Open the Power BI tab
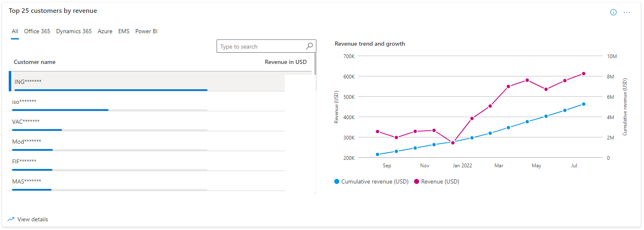Screen dimensions: 644x230 tap(146, 31)
